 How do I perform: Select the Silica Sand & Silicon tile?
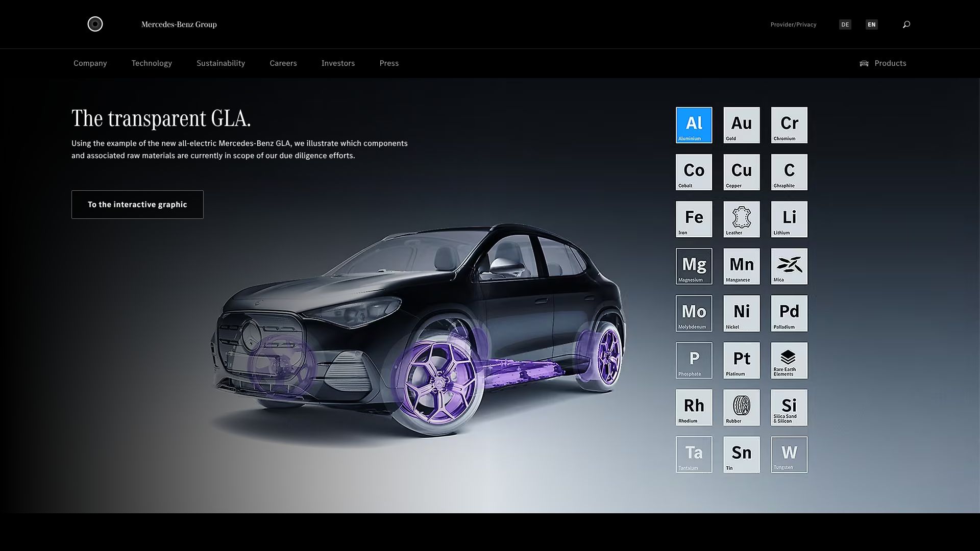(789, 408)
